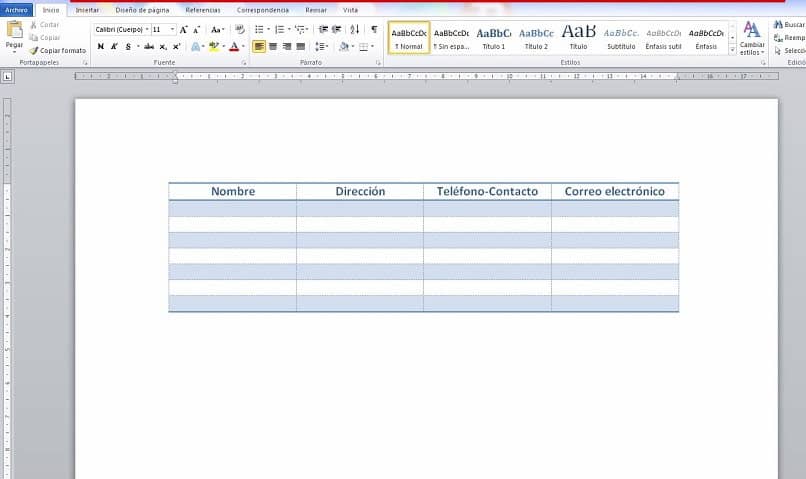Switch to the Referencias tab

click(x=203, y=10)
